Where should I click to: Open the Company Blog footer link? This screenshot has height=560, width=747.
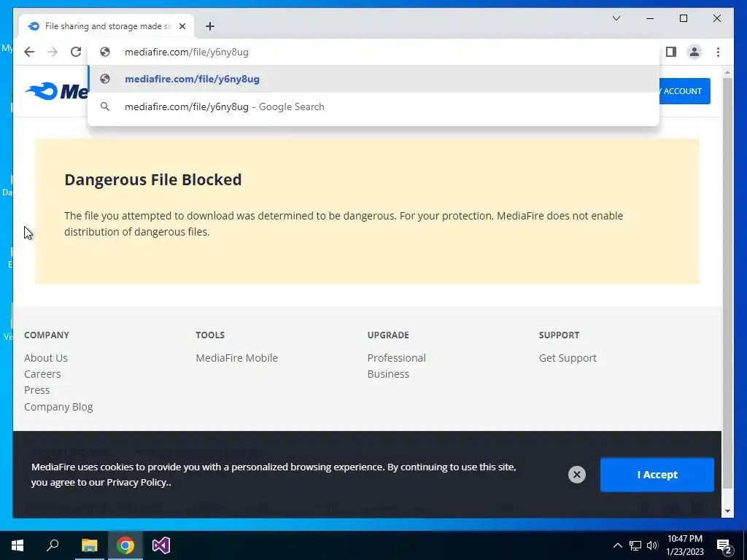click(58, 407)
